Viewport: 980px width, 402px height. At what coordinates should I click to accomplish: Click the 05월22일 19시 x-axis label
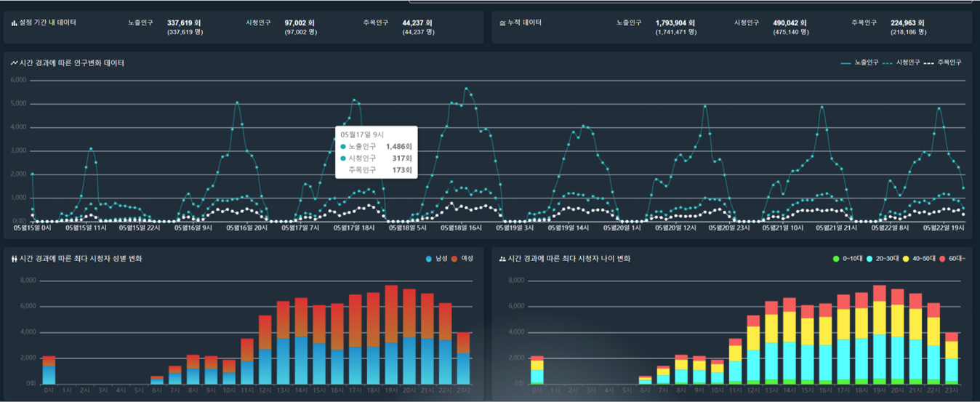point(944,228)
